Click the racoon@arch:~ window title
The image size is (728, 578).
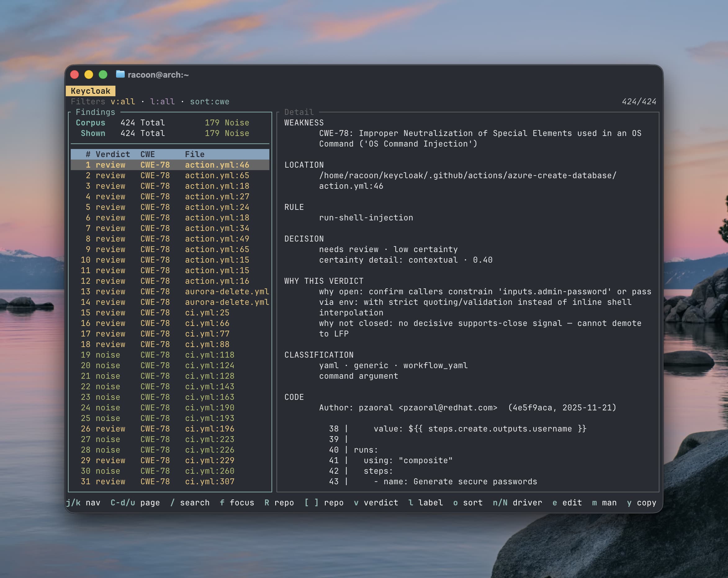(x=158, y=75)
